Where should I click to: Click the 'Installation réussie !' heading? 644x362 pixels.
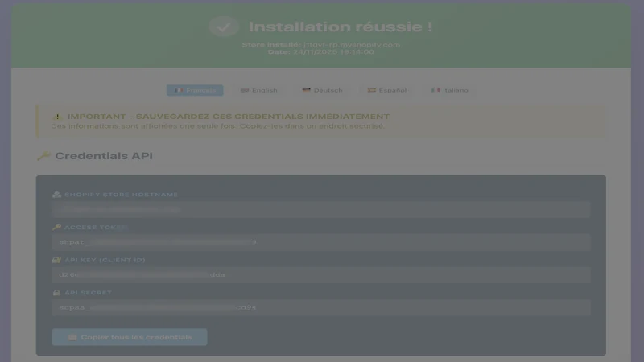point(341,27)
